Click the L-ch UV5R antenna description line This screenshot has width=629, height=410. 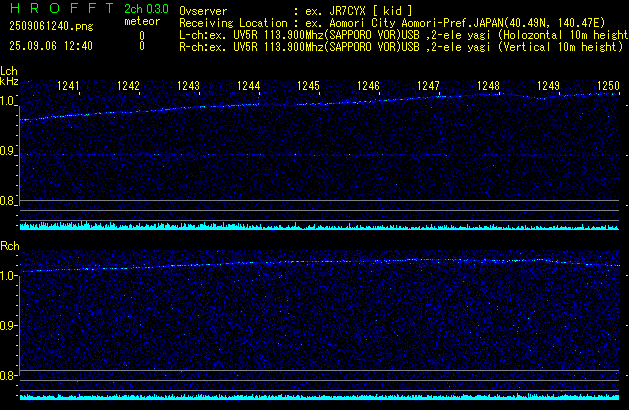[x=404, y=35]
